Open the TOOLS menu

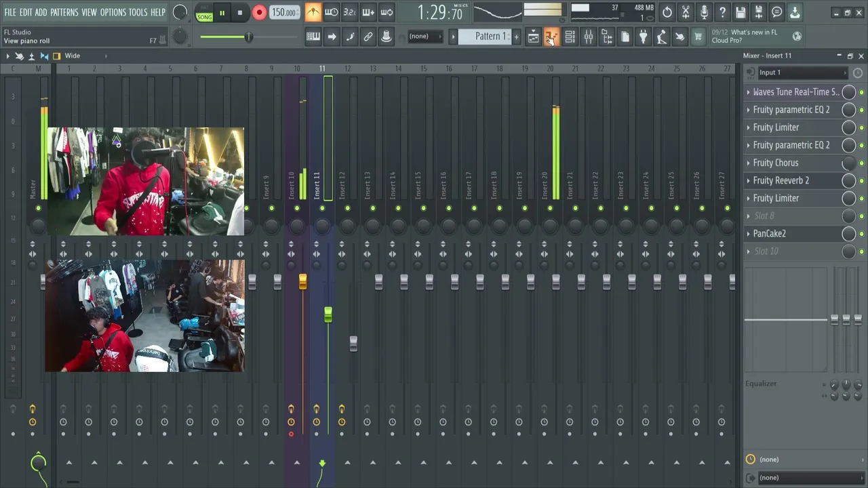[x=138, y=12]
